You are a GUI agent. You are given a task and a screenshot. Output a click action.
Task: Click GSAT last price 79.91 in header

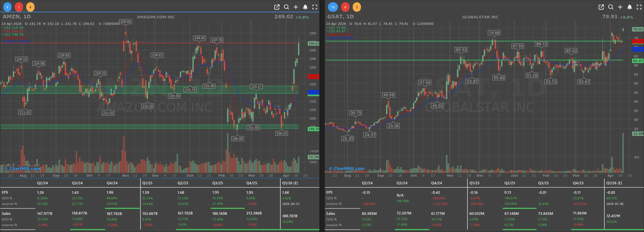610,16
